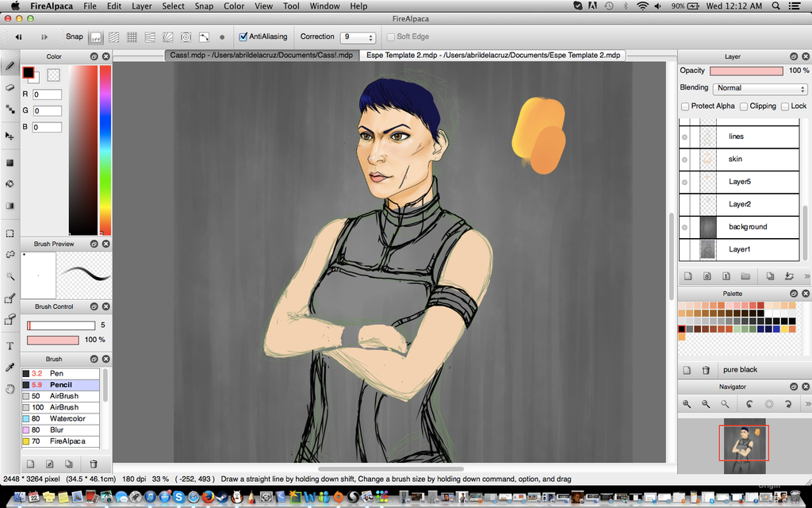Image resolution: width=812 pixels, height=508 pixels.
Task: Open the Correction value dropdown
Action: click(x=358, y=37)
